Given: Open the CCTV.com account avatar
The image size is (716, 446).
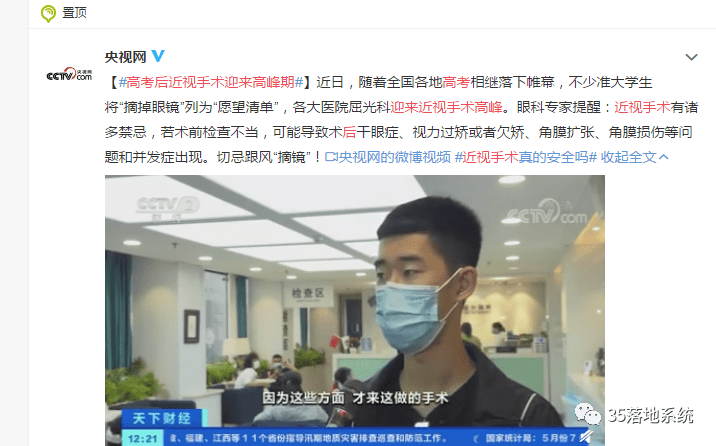Looking at the screenshot, I should pos(69,74).
